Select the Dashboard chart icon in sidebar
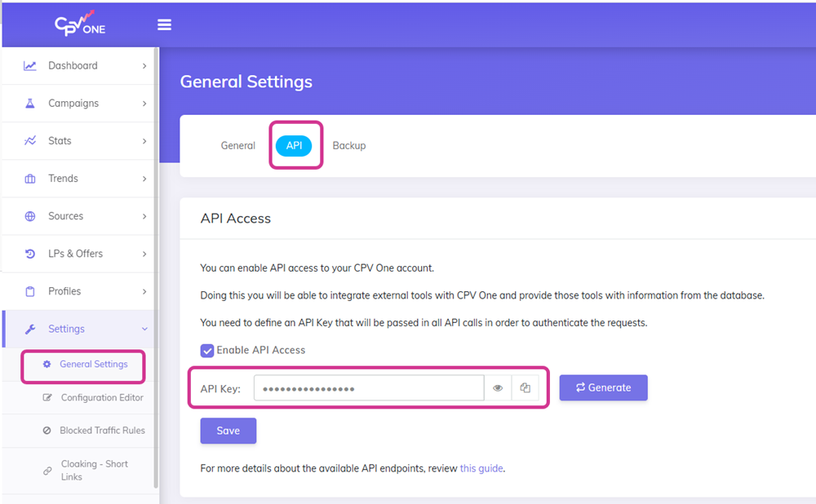The height and width of the screenshot is (504, 816). click(32, 65)
